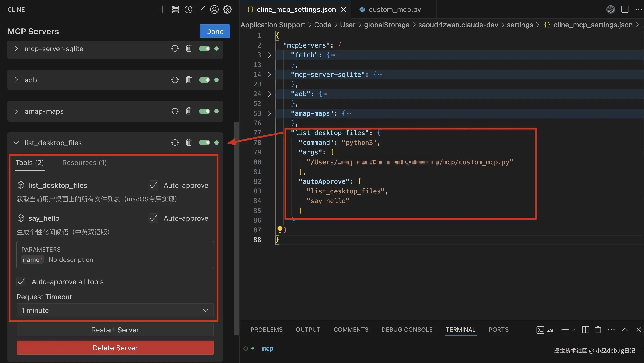Uncheck Auto-approve all tools checkbox
The width and height of the screenshot is (644, 363).
[x=22, y=282]
